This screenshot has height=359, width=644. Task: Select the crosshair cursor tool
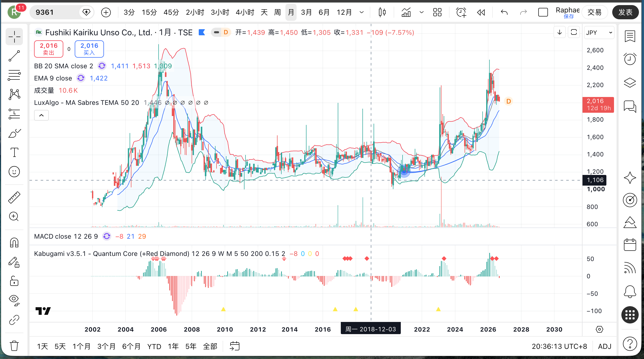[14, 37]
